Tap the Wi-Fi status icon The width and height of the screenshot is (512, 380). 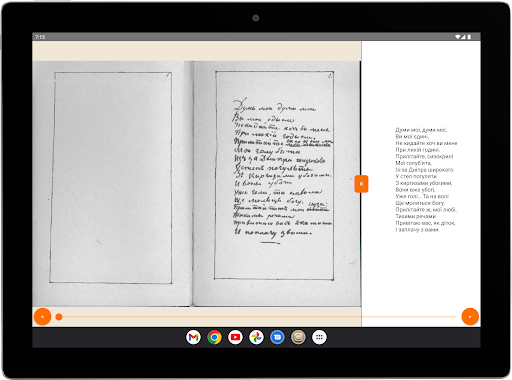coord(458,37)
